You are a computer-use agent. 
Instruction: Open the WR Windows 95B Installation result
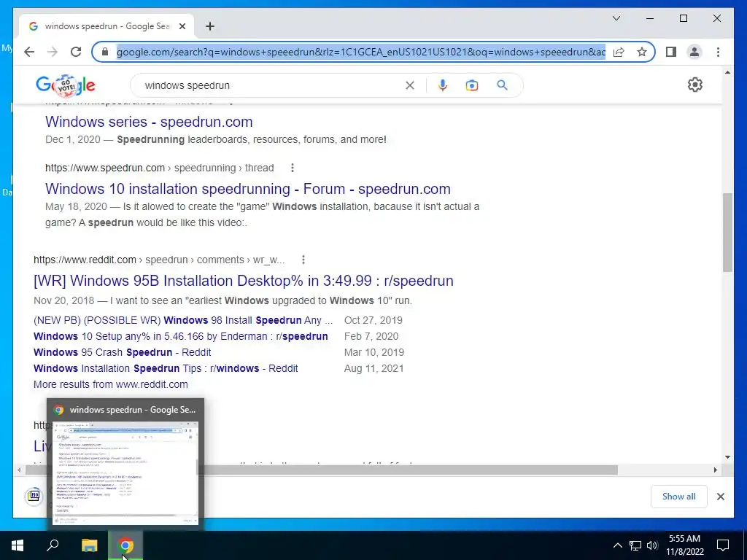click(x=244, y=281)
